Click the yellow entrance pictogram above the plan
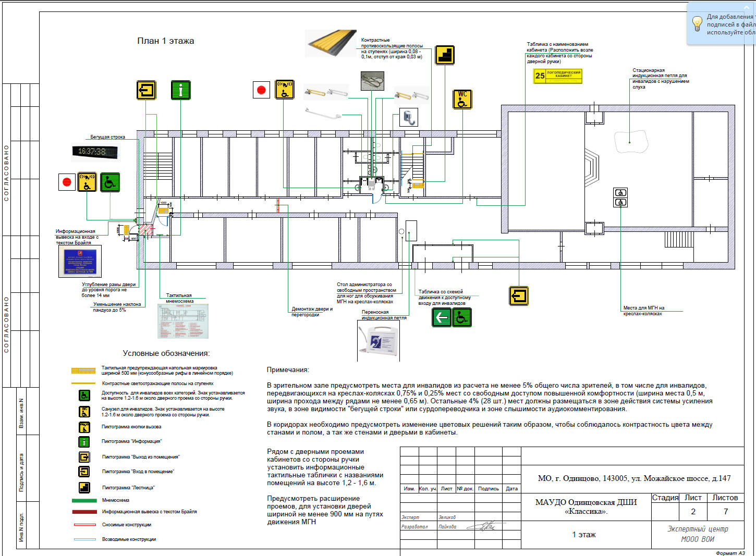Image resolution: width=756 pixels, height=556 pixels. coord(147,90)
